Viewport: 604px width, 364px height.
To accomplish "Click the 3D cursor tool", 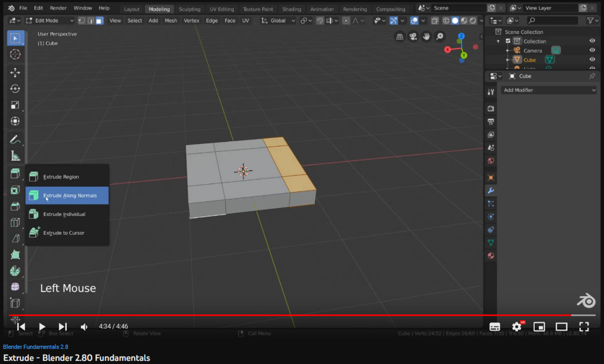I will (x=15, y=54).
